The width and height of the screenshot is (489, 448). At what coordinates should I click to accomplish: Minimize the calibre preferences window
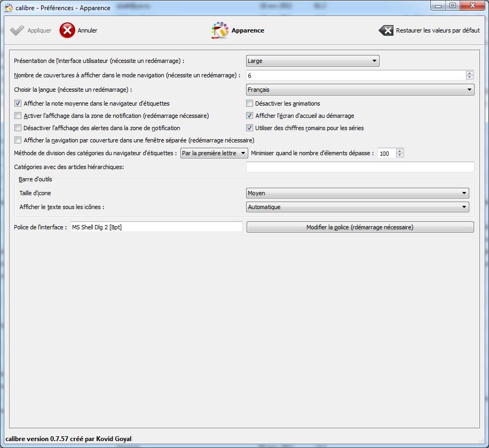pos(438,5)
